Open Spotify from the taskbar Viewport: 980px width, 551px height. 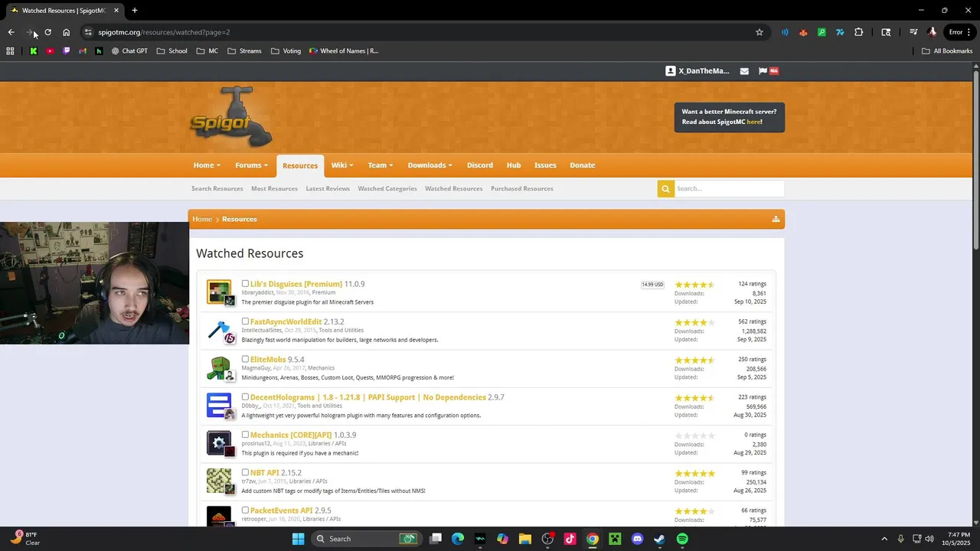pyautogui.click(x=682, y=539)
